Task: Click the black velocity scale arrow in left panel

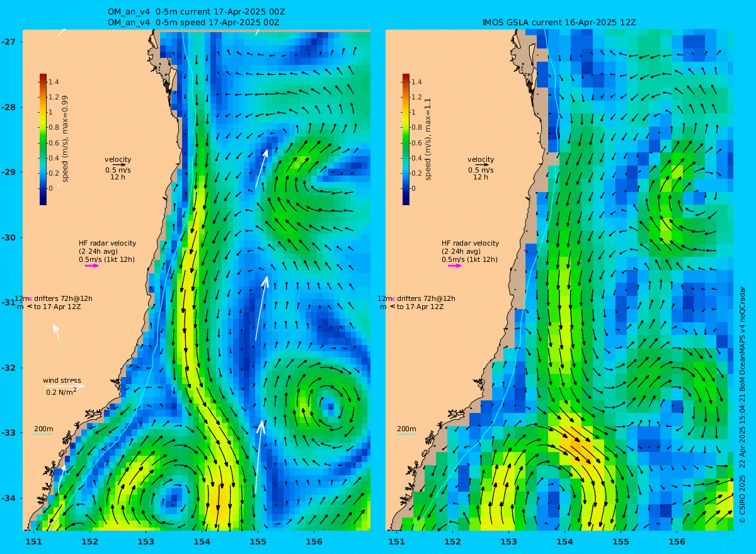Action: pos(120,165)
